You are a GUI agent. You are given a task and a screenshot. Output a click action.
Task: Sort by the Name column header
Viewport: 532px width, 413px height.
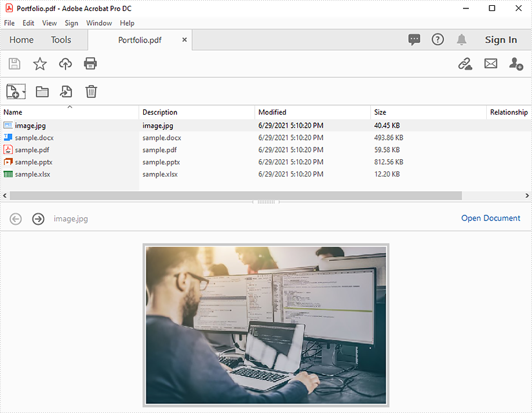[70, 112]
